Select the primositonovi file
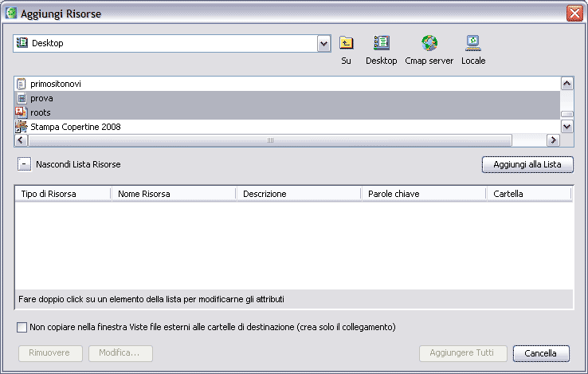This screenshot has height=374, width=588. [x=56, y=84]
